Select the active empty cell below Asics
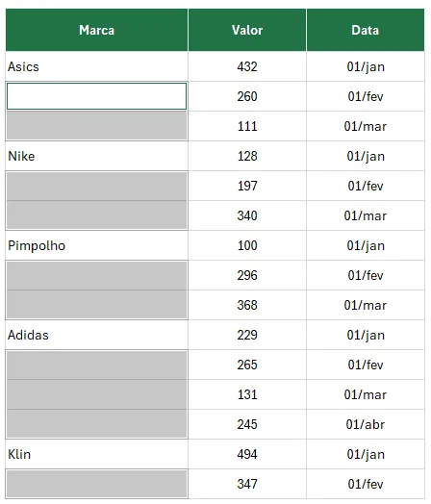The height and width of the screenshot is (504, 431). click(x=97, y=96)
